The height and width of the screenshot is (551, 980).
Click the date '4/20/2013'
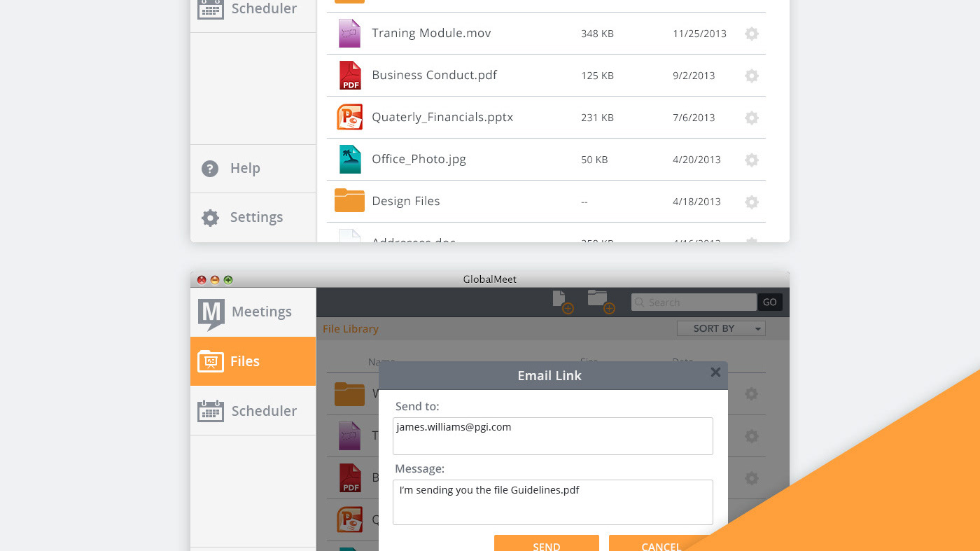696,160
